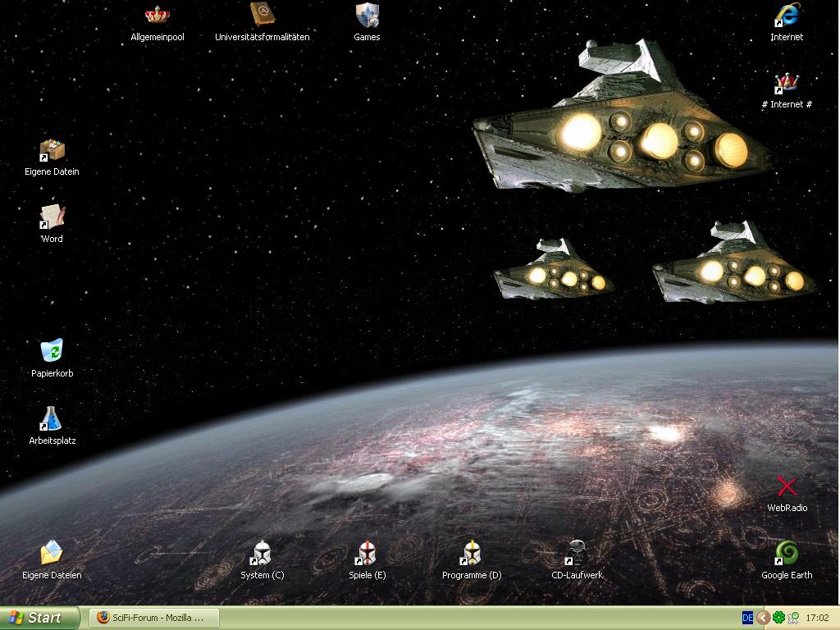
Task: Open the DE language bar selector
Action: (747, 618)
